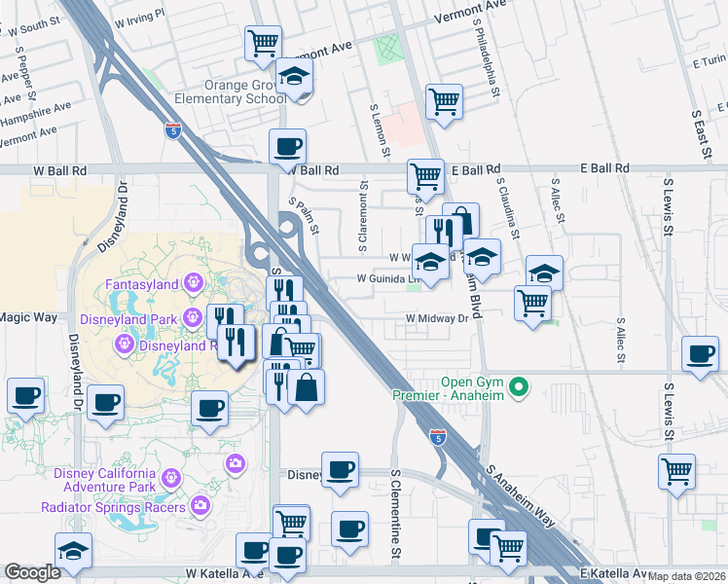
Task: Click the Map data ©2026 attribution
Action: (x=687, y=576)
